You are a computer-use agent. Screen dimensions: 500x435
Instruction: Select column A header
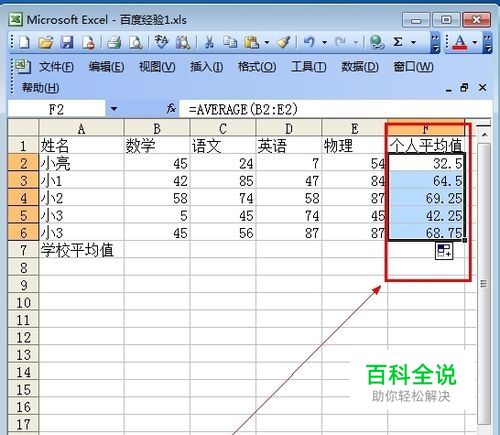tap(81, 128)
